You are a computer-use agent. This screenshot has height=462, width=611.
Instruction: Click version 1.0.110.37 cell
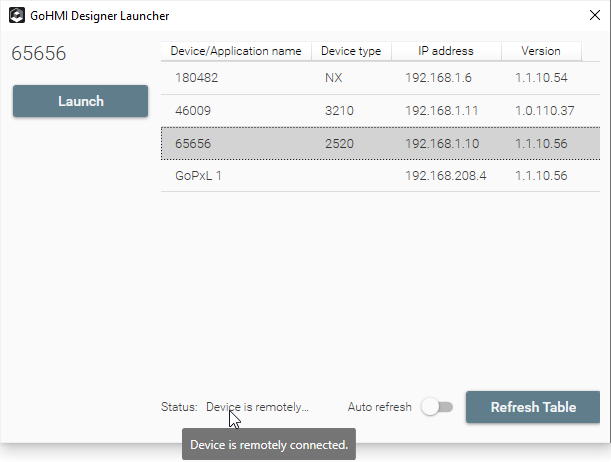pos(541,111)
